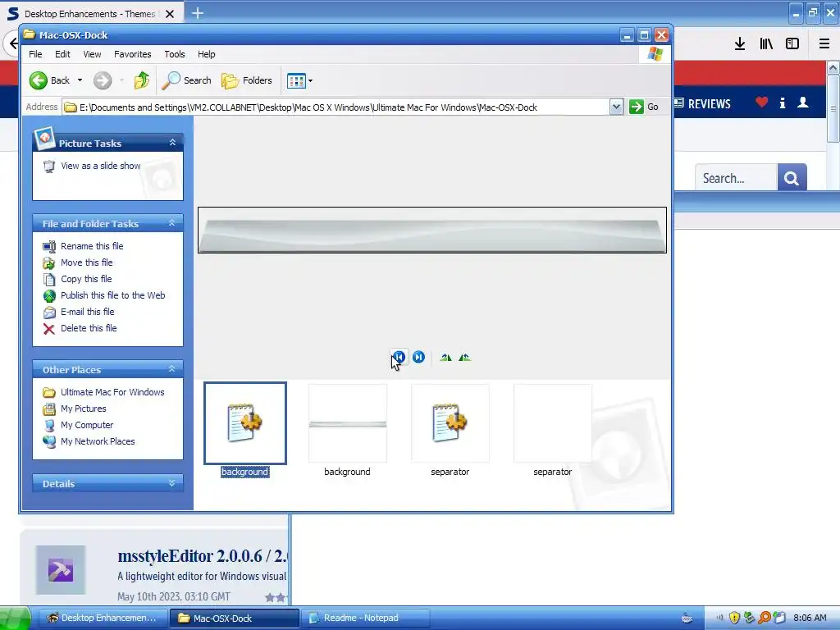Image resolution: width=840 pixels, height=630 pixels.
Task: Go up one folder level
Action: click(x=142, y=80)
